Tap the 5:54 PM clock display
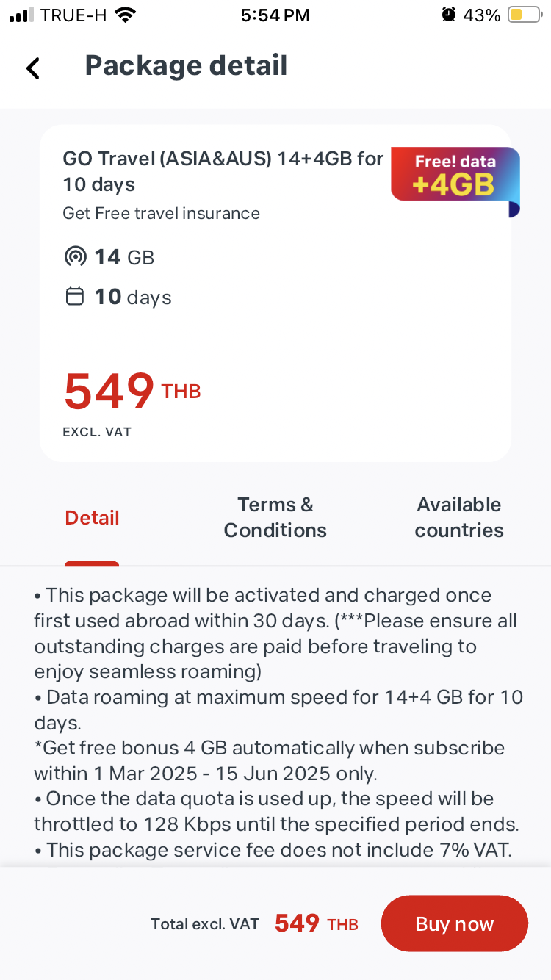The image size is (551, 980). click(x=275, y=15)
